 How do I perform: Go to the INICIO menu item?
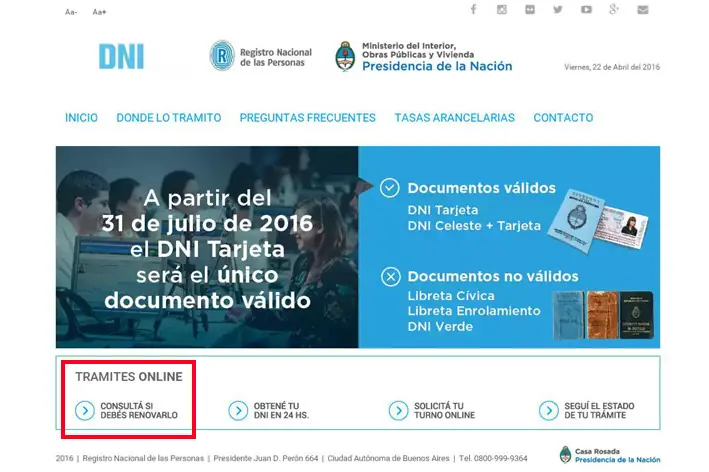(81, 118)
